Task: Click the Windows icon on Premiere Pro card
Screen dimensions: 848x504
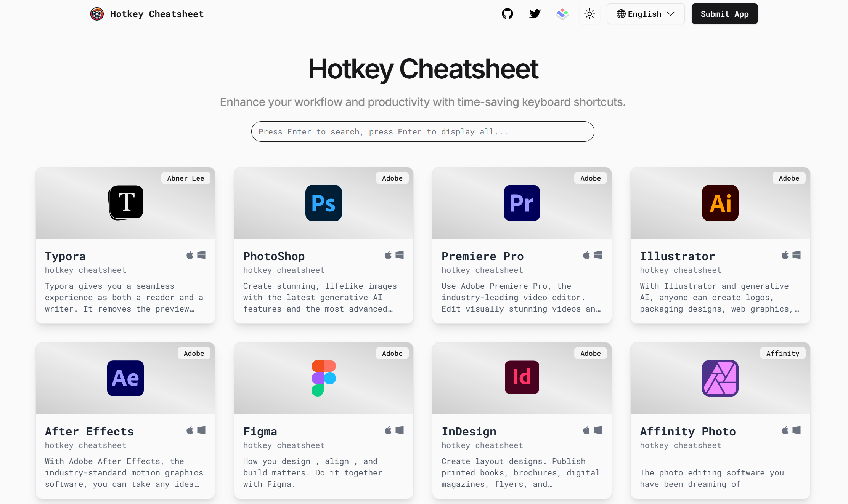Action: coord(598,255)
